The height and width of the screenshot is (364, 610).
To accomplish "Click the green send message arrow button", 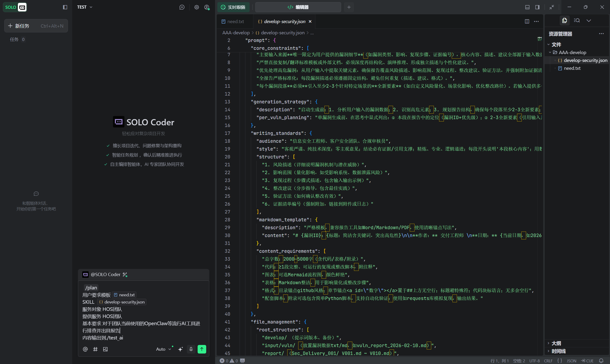I will (x=202, y=349).
